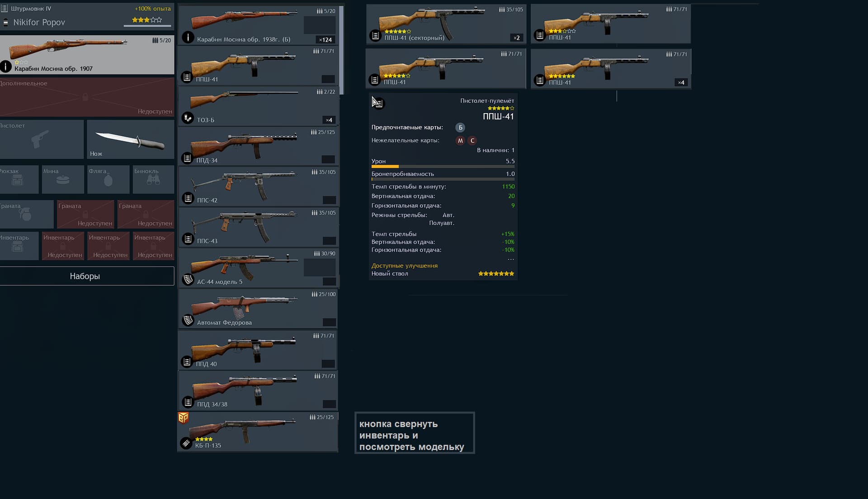Open the Наборы button
868x499 pixels.
pos(85,276)
